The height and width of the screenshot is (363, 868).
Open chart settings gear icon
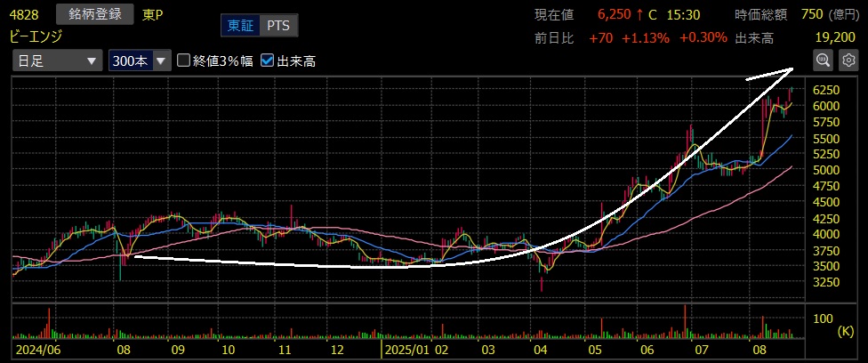tap(848, 60)
